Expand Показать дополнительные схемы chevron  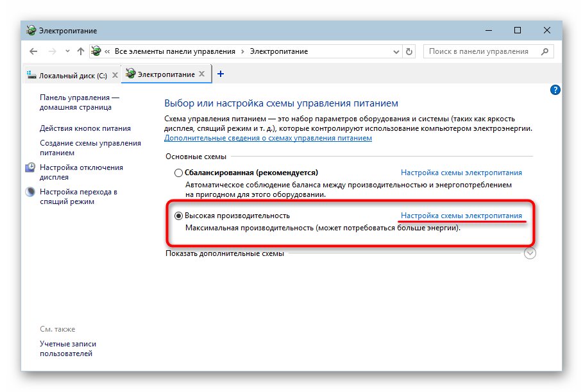(x=529, y=253)
